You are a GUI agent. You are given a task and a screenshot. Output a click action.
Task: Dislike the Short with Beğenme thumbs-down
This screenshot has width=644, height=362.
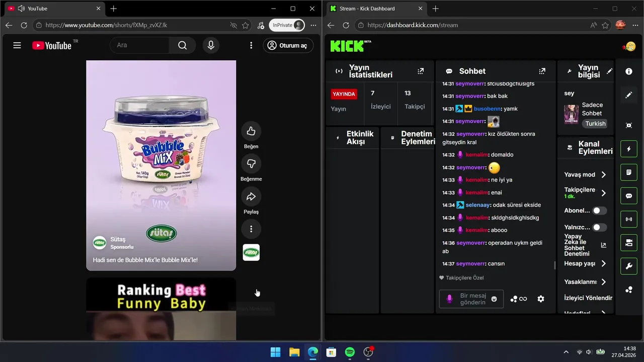point(251,164)
